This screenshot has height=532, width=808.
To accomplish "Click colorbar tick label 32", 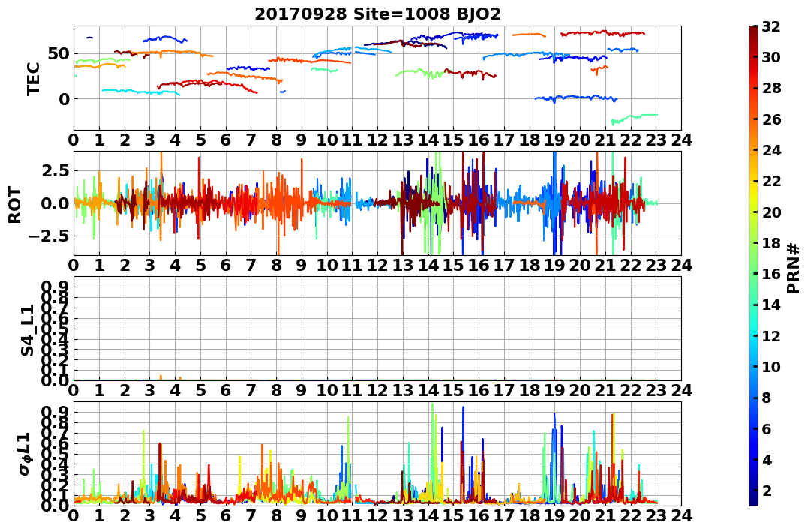I will [771, 26].
